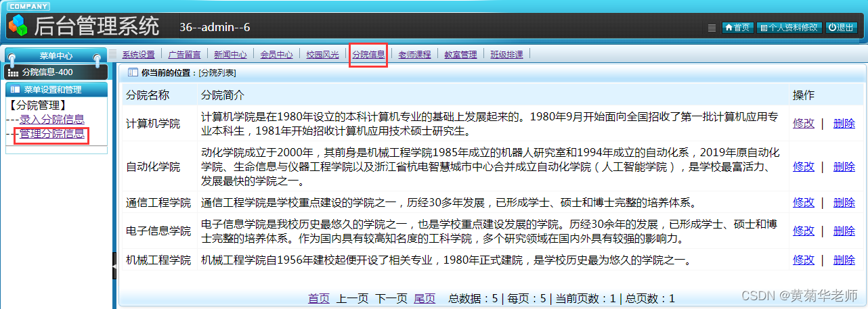Click the 【分院管理】 sidebar label
This screenshot has width=868, height=309.
click(37, 105)
